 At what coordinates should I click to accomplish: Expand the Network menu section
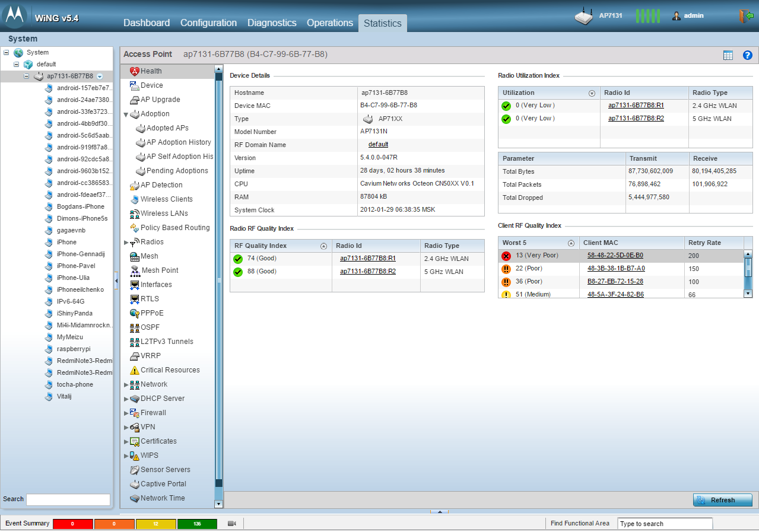coord(126,385)
